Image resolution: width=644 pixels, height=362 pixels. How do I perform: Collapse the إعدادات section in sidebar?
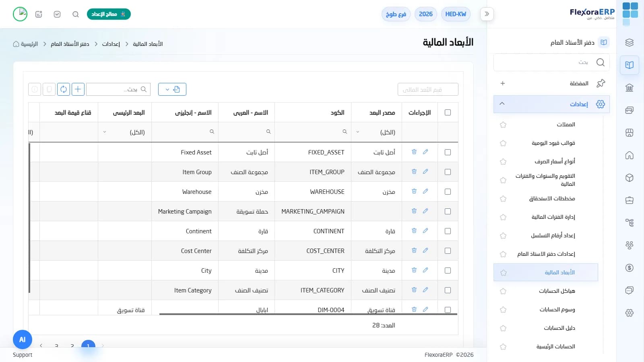point(502,104)
